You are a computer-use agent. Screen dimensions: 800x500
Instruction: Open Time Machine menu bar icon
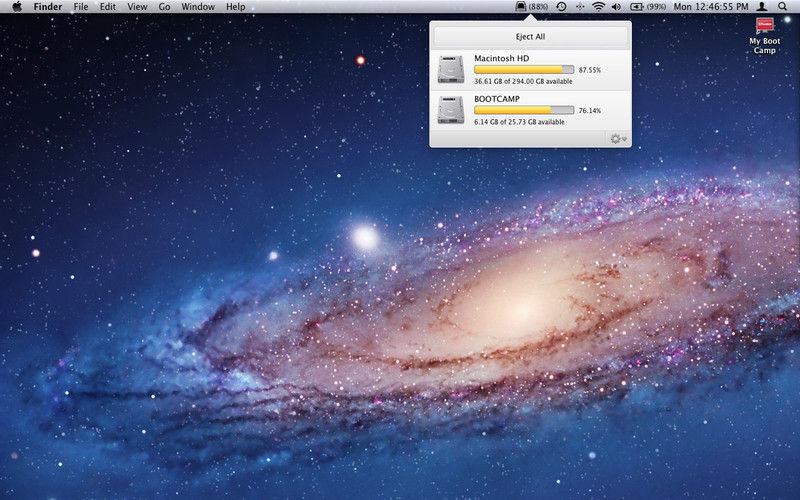[561, 7]
